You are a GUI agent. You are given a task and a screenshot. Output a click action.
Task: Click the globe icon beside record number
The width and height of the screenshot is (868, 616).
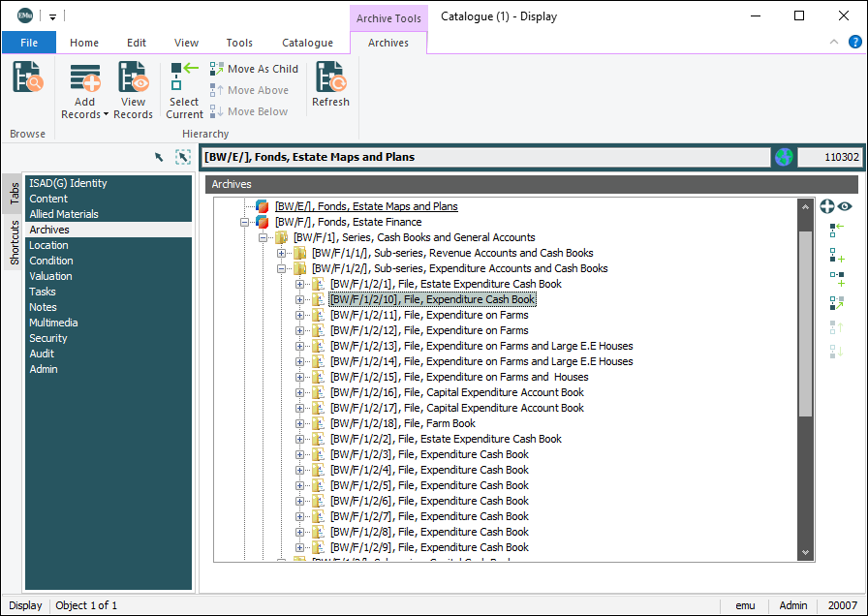[x=783, y=157]
